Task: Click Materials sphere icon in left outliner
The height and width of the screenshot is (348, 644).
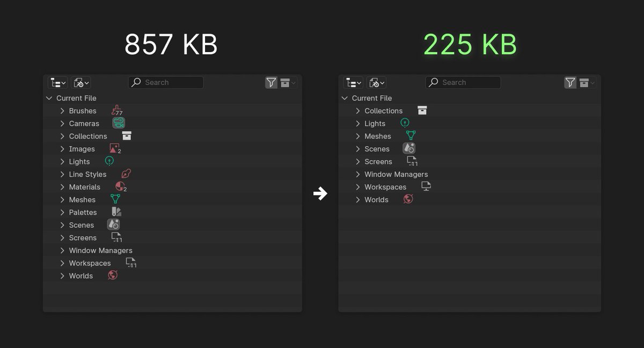Action: [x=121, y=187]
